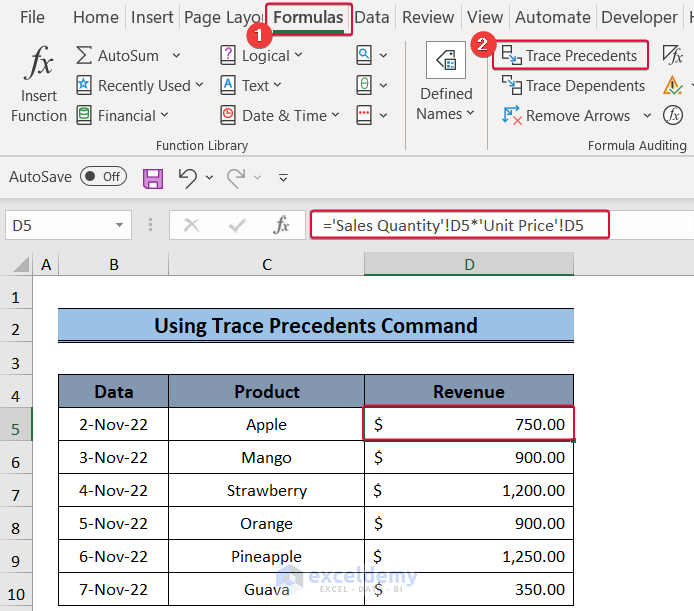Select the Mango product cell
Image resolution: width=694 pixels, height=611 pixels.
coord(266,457)
